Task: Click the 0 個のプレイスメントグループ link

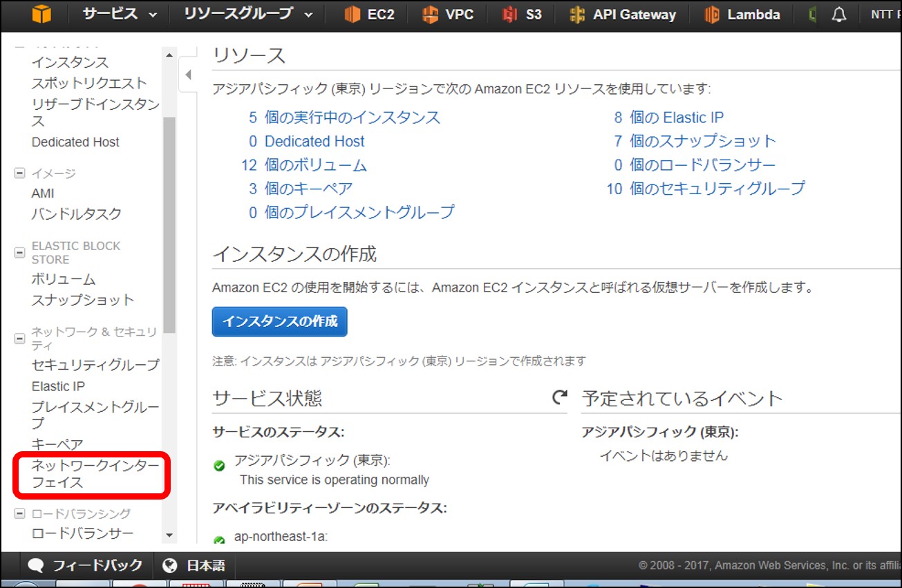Action: tap(352, 211)
